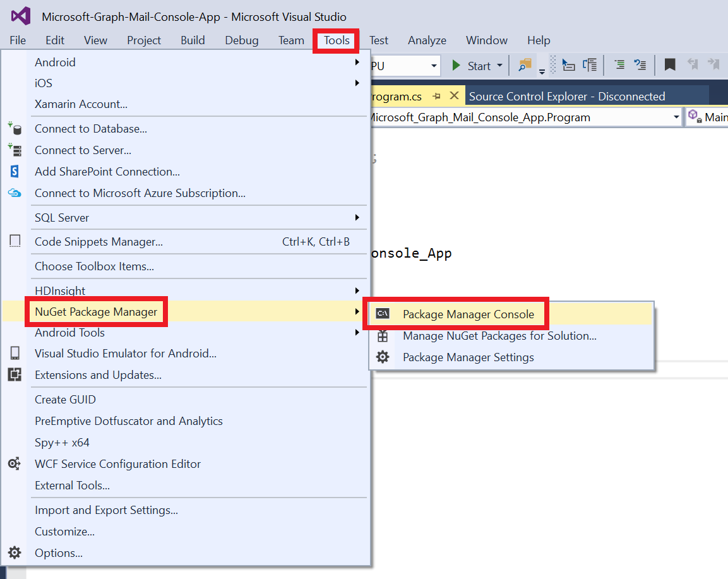The height and width of the screenshot is (579, 728).
Task: Click the document outline toolbar icon
Action: tap(590, 65)
